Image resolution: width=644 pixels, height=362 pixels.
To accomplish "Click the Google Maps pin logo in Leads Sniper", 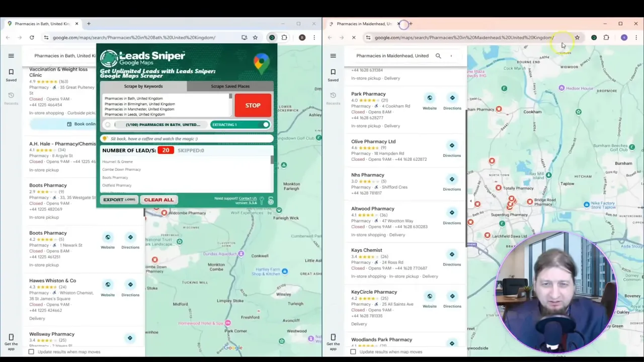I will (x=261, y=64).
